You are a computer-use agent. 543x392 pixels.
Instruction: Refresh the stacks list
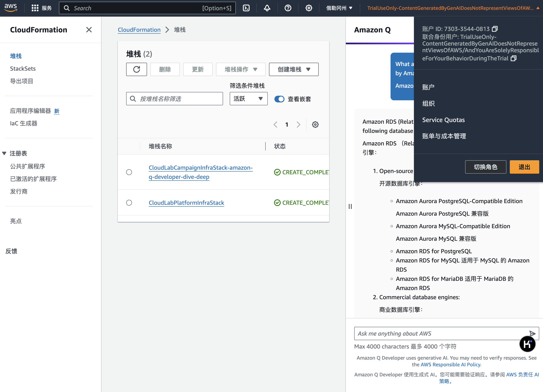click(x=136, y=70)
